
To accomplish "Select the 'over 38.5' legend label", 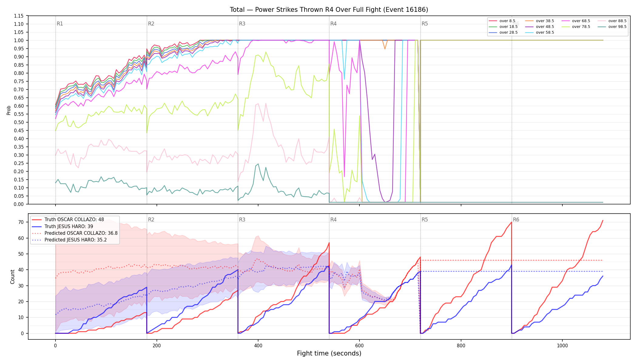I will point(545,21).
